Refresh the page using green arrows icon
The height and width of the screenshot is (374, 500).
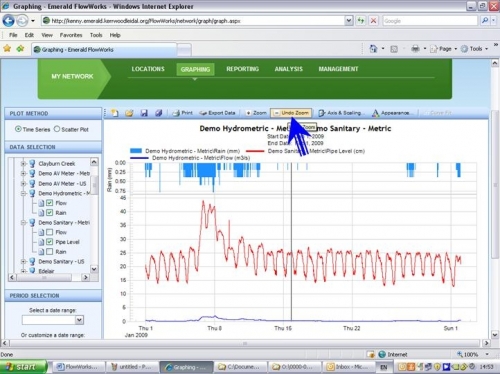click(361, 21)
